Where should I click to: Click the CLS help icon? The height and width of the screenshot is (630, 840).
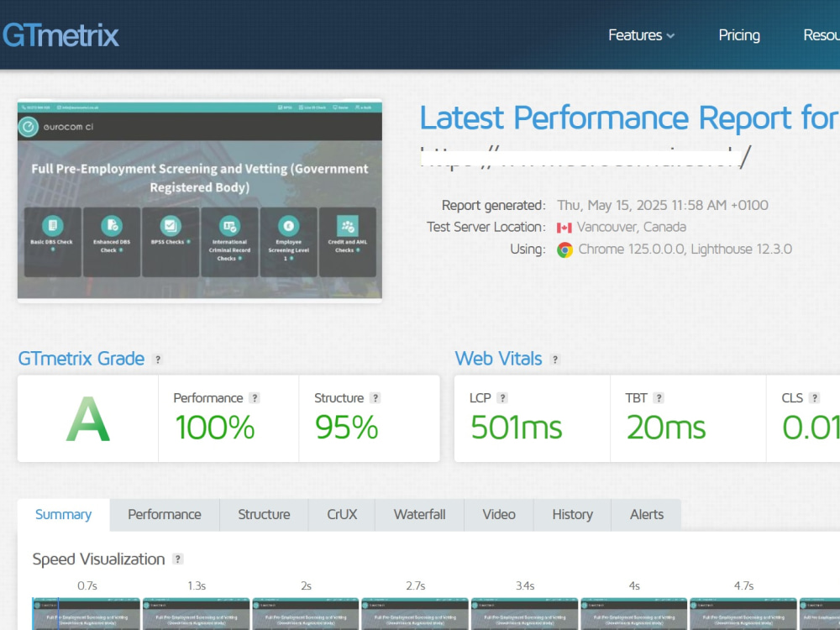(814, 398)
